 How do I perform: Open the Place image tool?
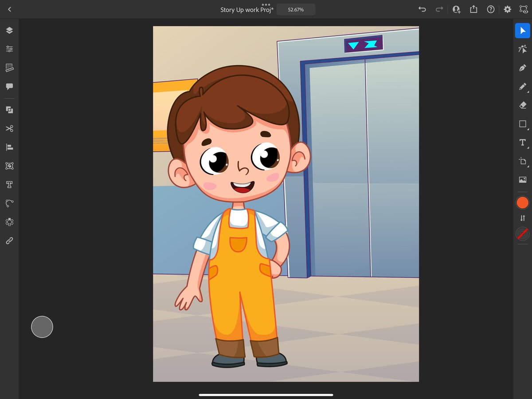click(523, 180)
